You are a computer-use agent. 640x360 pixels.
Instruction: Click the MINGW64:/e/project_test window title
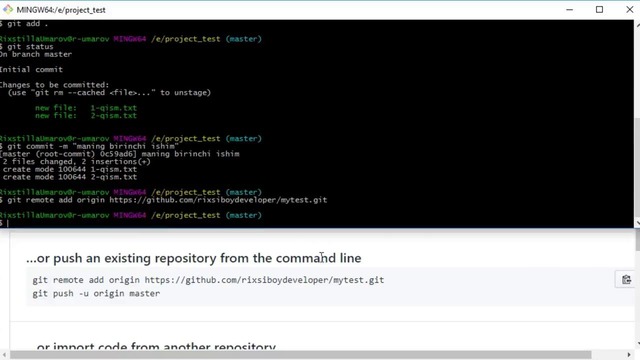pos(61,10)
